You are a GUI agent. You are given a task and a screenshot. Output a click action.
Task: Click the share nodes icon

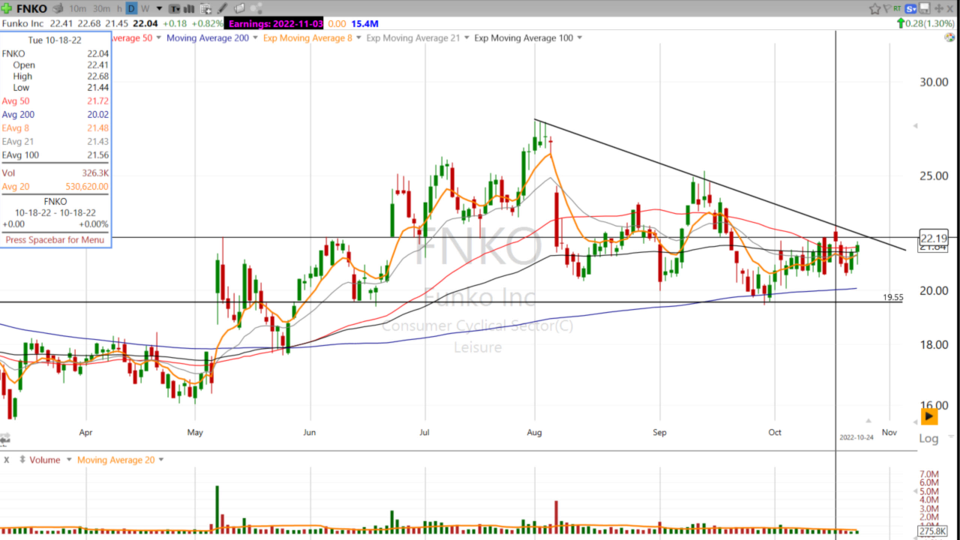[x=257, y=9]
